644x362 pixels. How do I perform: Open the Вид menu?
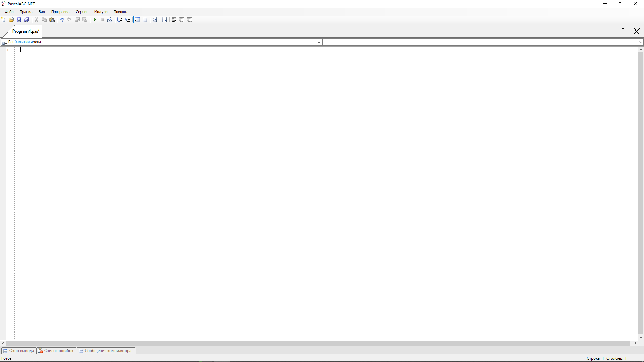click(x=42, y=12)
